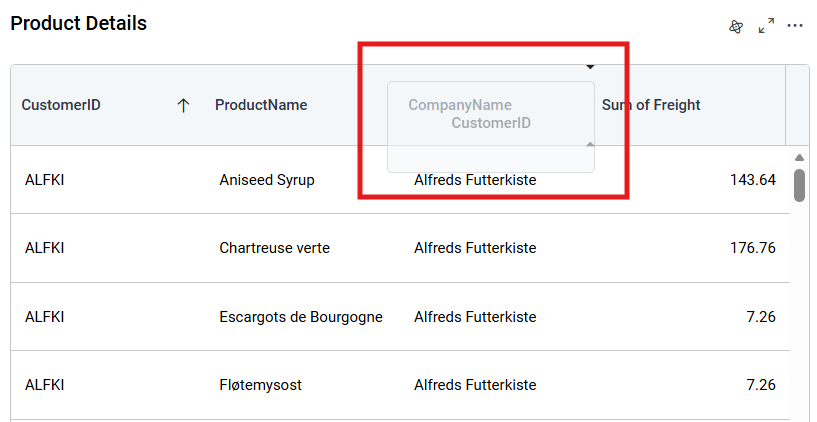
Task: Click the AI insights atom icon
Action: 736,26
